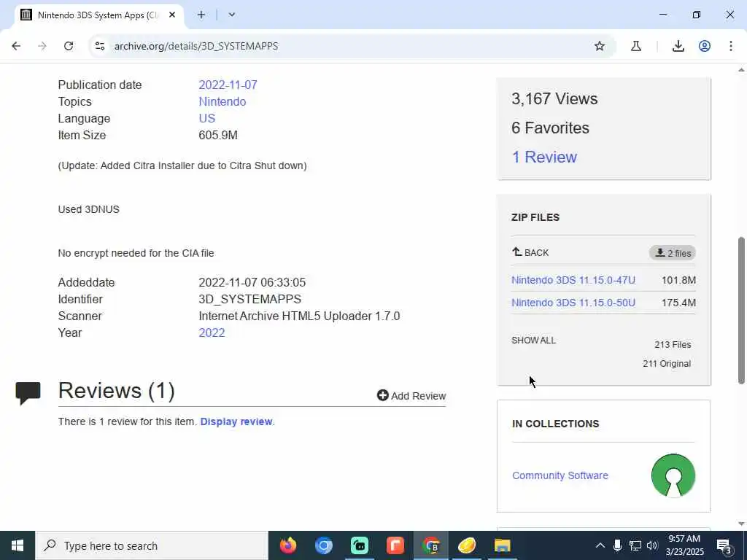The image size is (747, 560).
Task: Click the network tray icon
Action: tap(635, 545)
